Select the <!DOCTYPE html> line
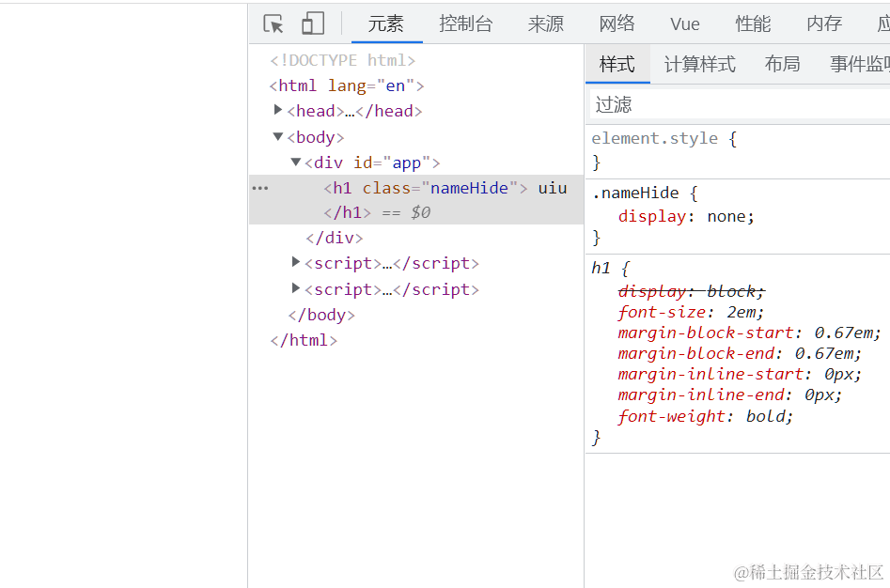Viewport: 890px width, 588px height. [x=342, y=60]
